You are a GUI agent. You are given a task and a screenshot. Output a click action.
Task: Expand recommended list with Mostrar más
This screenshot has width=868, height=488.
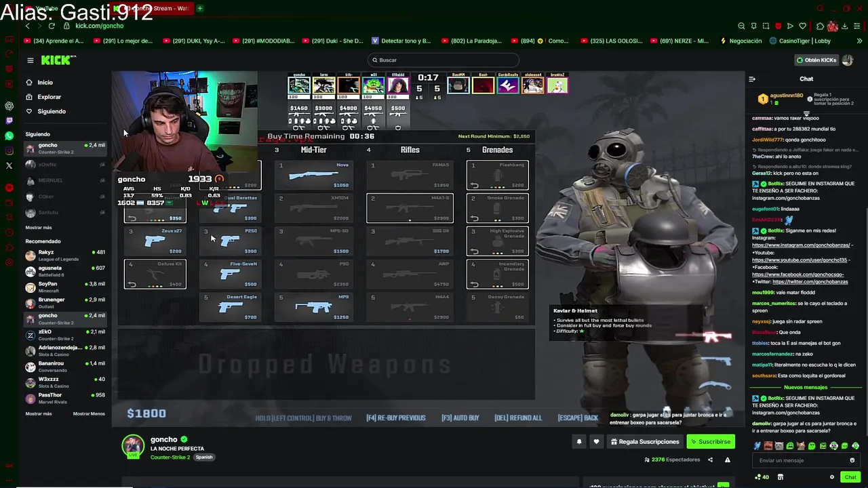tap(39, 413)
